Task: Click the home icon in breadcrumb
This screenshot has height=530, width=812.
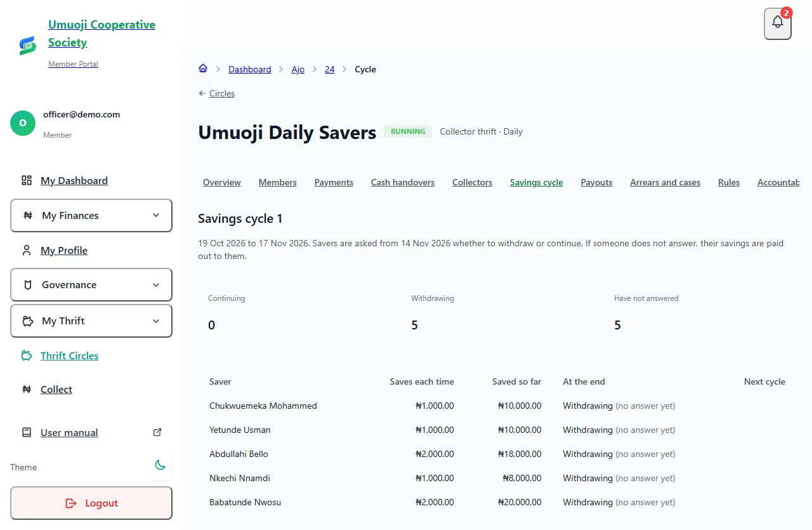Action: pyautogui.click(x=203, y=69)
